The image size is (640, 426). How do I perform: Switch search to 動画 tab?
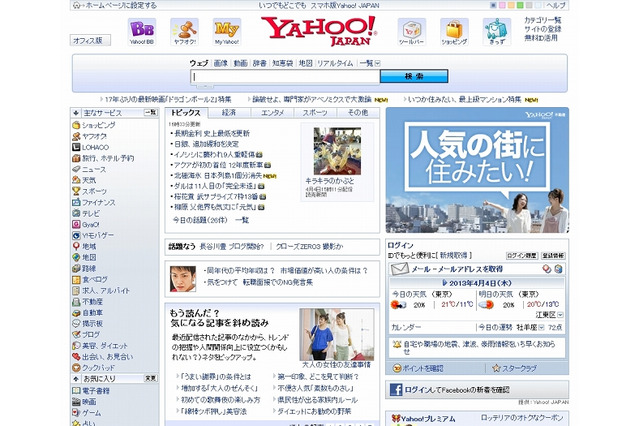(x=240, y=63)
